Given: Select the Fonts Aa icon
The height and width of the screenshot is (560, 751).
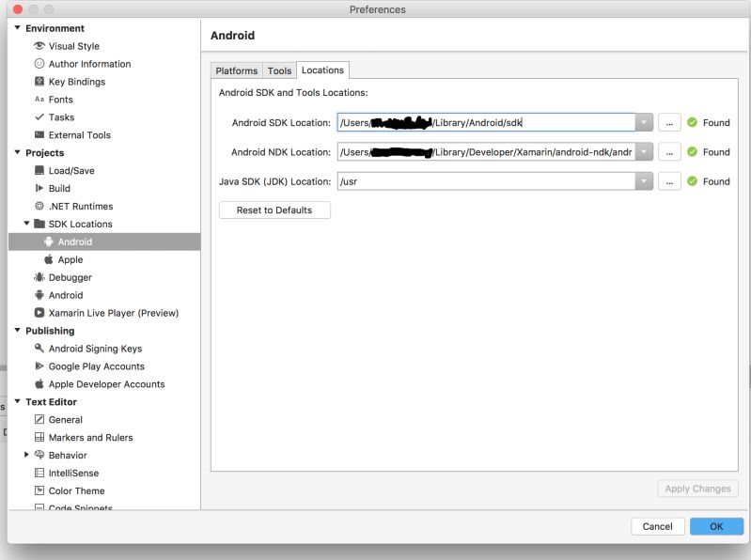Looking at the screenshot, I should click(x=39, y=99).
